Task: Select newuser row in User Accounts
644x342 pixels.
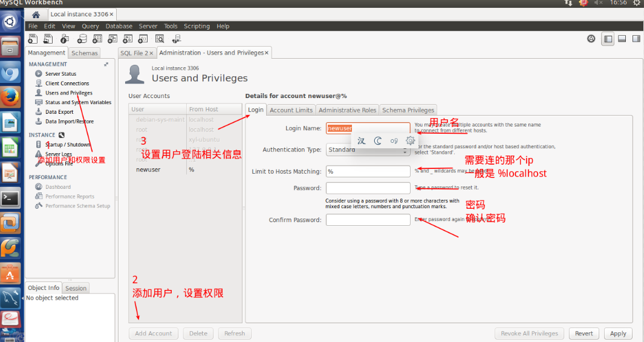Action: pos(185,169)
